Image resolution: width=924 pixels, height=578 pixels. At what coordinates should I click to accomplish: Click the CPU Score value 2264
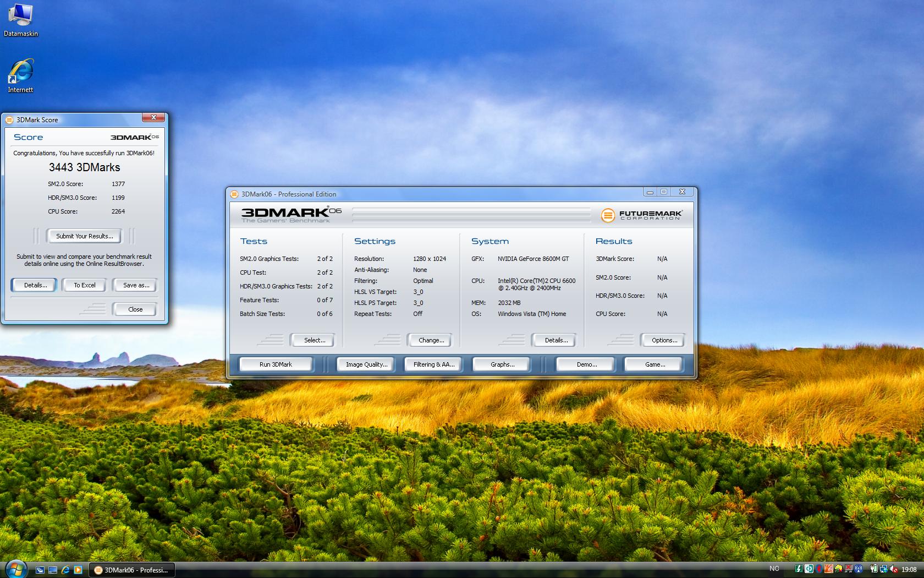[118, 211]
